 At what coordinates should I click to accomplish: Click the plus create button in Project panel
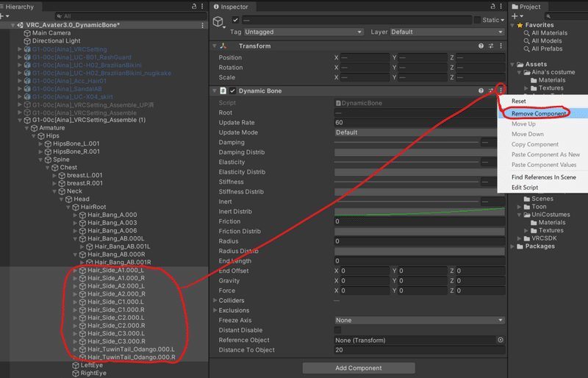515,16
